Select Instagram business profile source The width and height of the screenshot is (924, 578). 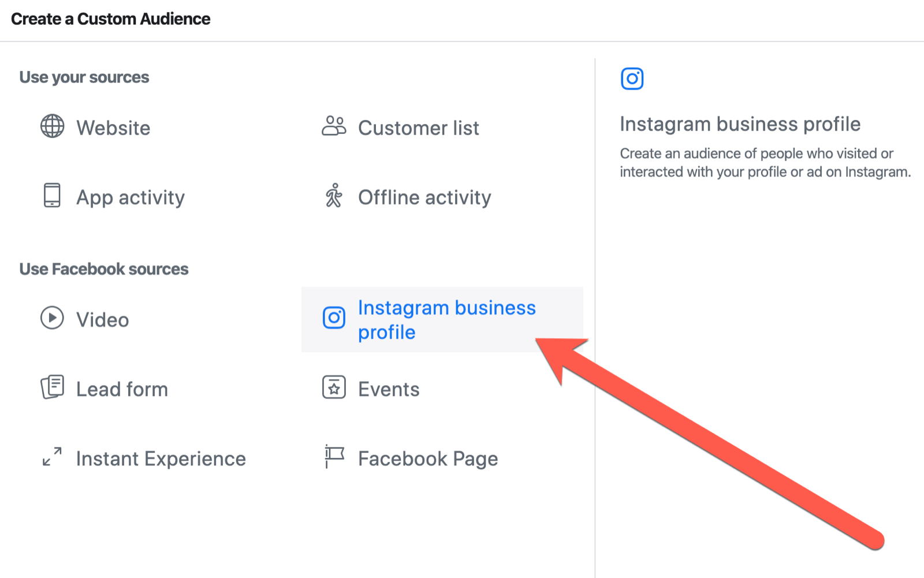point(447,319)
